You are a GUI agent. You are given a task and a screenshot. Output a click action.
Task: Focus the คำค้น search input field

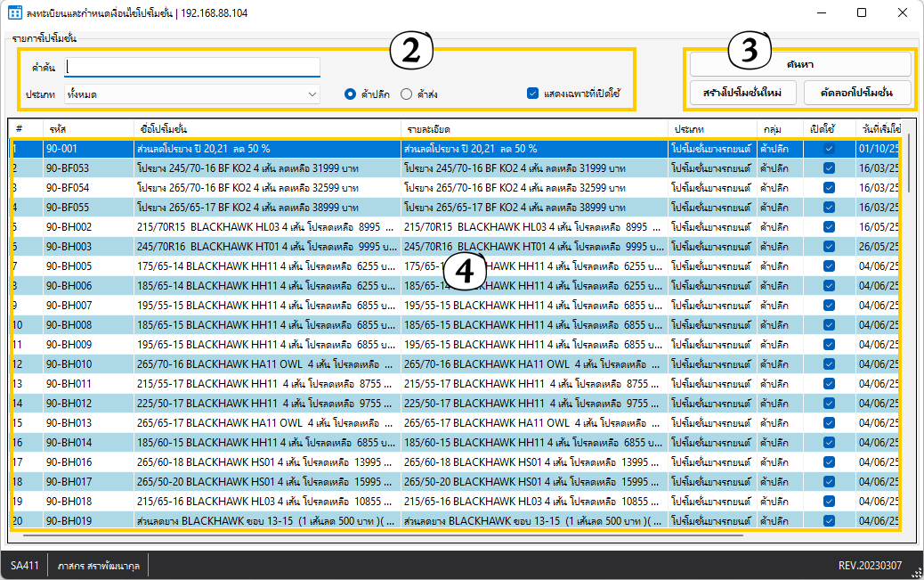click(192, 67)
